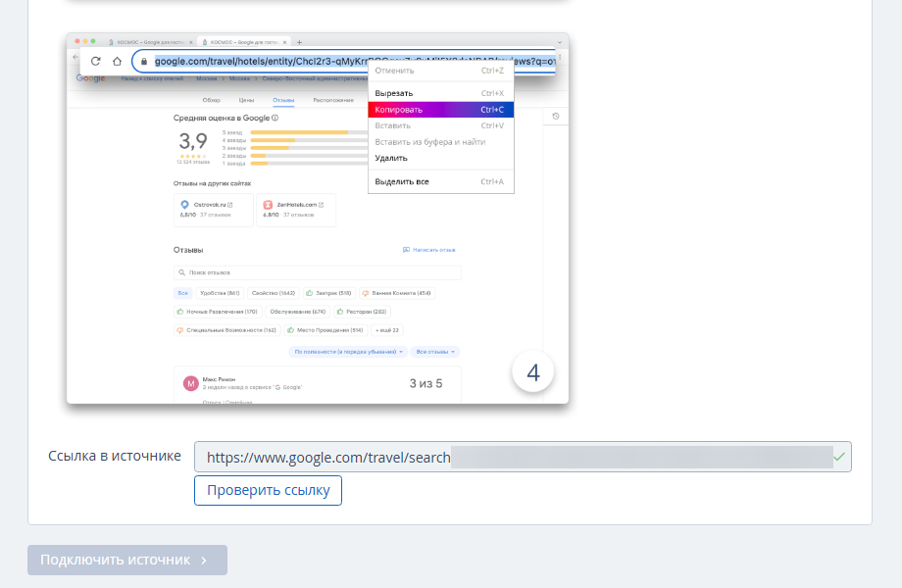Click the 'Ссылка в источнике' URL input field
The image size is (902, 588).
click(x=523, y=457)
